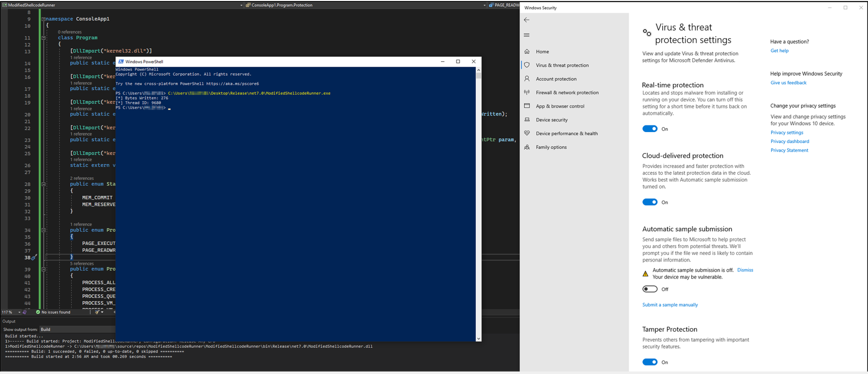The height and width of the screenshot is (374, 868).
Task: Click the laptop icon for Device security
Action: click(527, 119)
